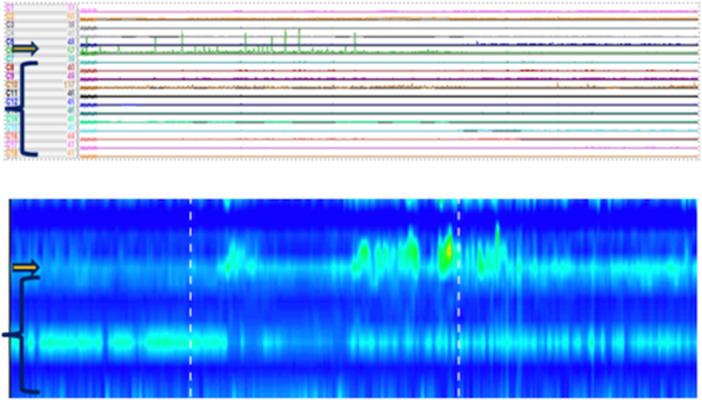The width and height of the screenshot is (702, 400).
Task: Select channel label C12
Action: [x=9, y=102]
